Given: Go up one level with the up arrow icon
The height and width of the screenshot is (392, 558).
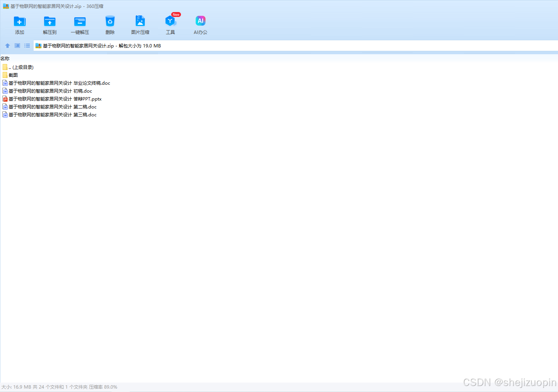Looking at the screenshot, I should (x=8, y=46).
